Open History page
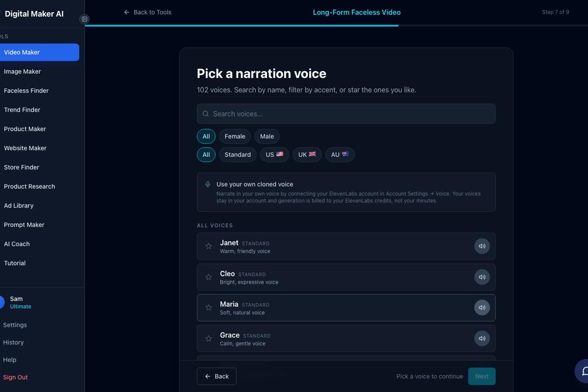 pyautogui.click(x=13, y=343)
